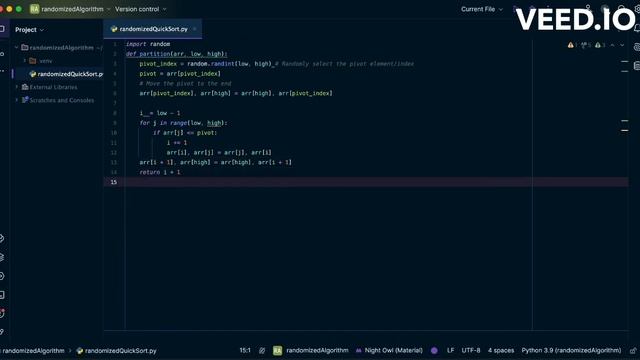Toggle the Project tool window icon
This screenshot has width=640, height=360.
click(2, 29)
